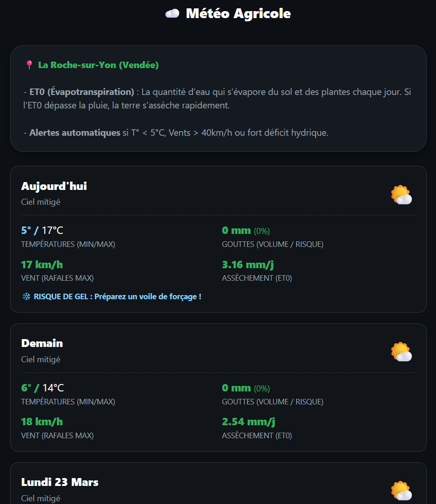436x504 pixels.
Task: Click the weather icon in Lundi 23 Mars card
Action: [x=401, y=491]
